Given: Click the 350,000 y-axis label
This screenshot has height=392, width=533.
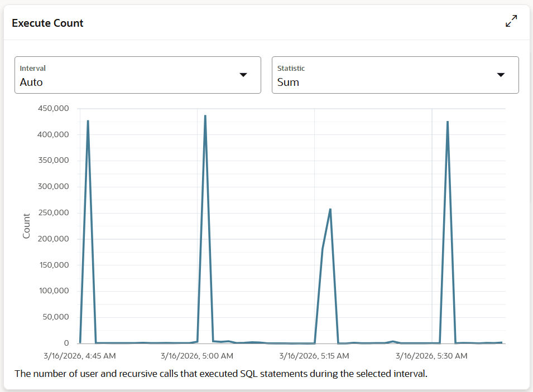Looking at the screenshot, I should pos(54,161).
